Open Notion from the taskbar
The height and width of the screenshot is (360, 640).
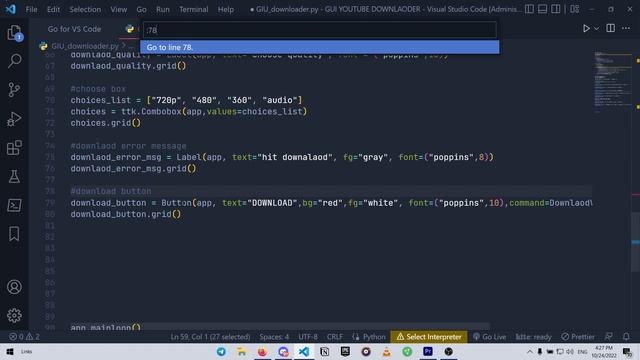coord(324,351)
